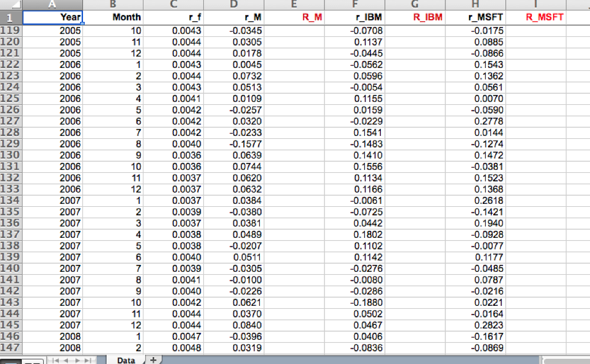Select column F header
590x364 pixels.
pos(355,5)
